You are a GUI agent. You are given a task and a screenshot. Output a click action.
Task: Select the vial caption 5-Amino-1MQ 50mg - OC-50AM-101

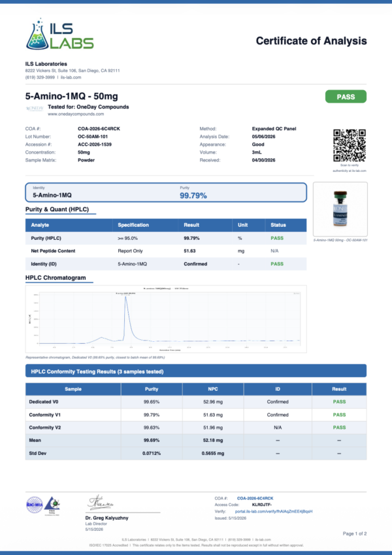tap(340, 240)
